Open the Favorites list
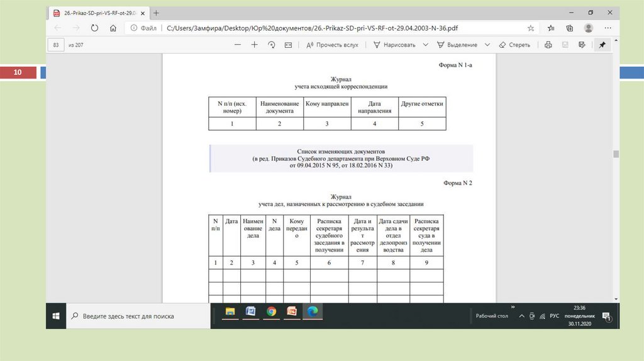The width and height of the screenshot is (644, 361). click(551, 28)
